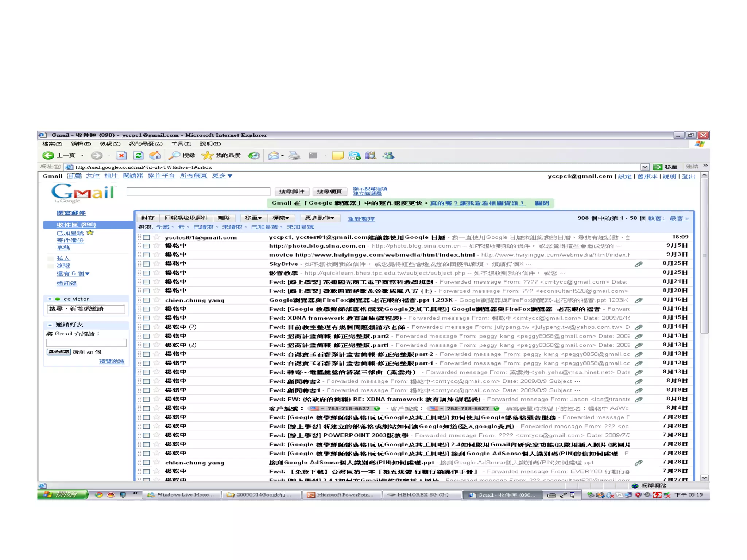Viewport: 747px width, 560px height.
Task: Click the Messenger people toolbar icon
Action: pos(388,156)
